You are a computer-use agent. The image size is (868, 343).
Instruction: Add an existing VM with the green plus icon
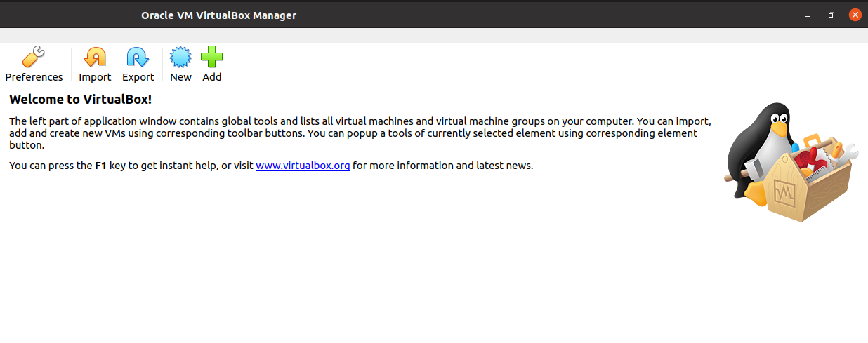tap(212, 58)
